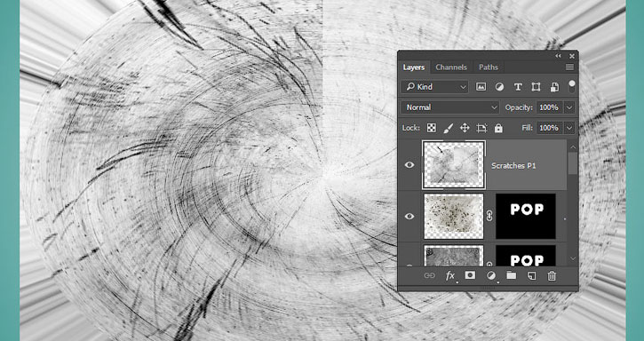
Task: Click the Opacity value field
Action: (x=549, y=107)
